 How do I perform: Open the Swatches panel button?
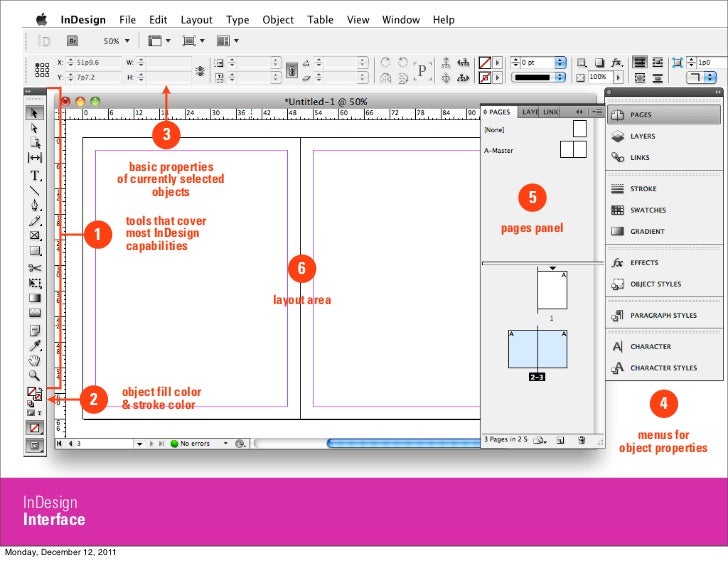pyautogui.click(x=664, y=210)
